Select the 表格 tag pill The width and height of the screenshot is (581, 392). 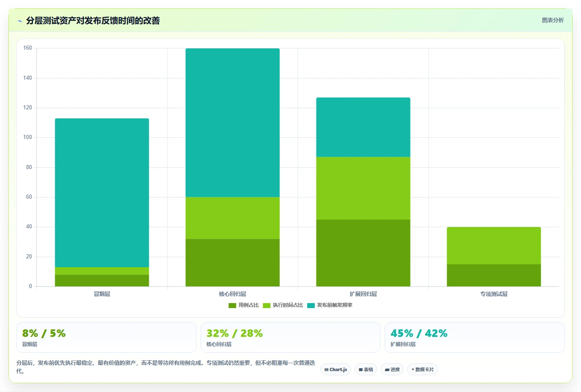click(x=366, y=369)
